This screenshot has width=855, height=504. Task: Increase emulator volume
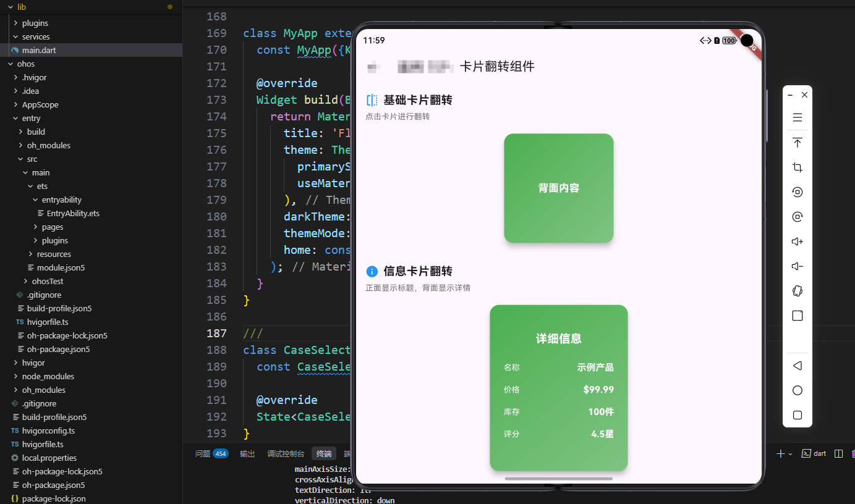[797, 241]
